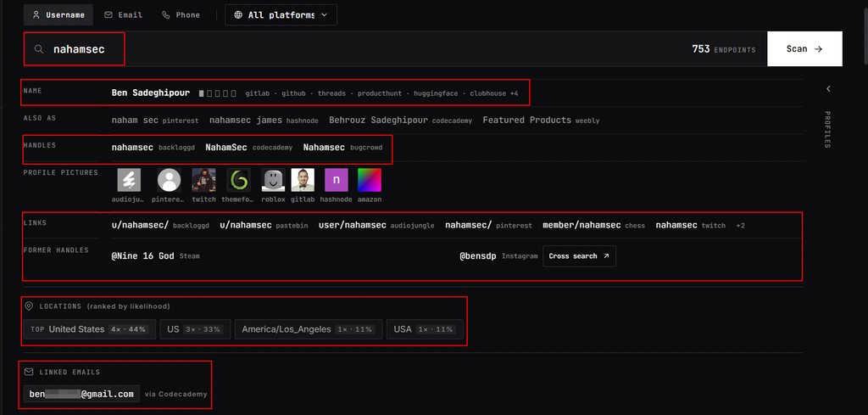868x415 pixels.
Task: Click the clubhouse platform tag
Action: click(487, 93)
